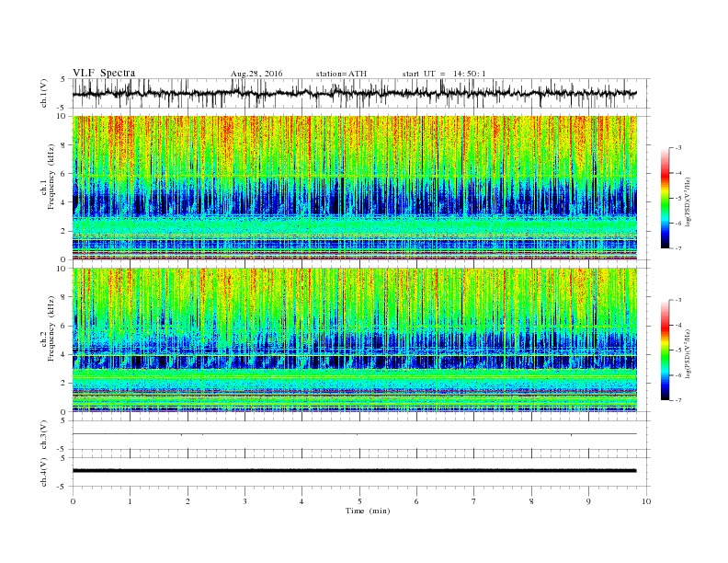Click the "Time (min)" x-axis label
This screenshot has height=563, width=728.
pos(368,511)
